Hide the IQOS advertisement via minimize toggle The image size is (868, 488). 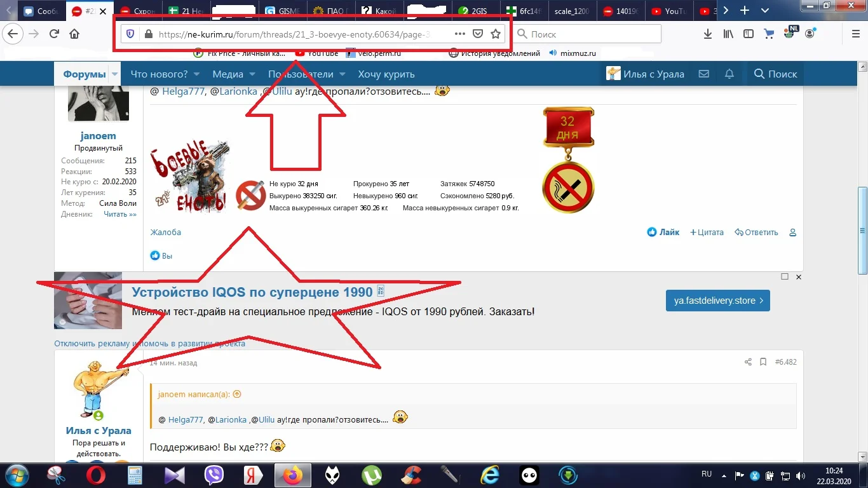coord(784,276)
